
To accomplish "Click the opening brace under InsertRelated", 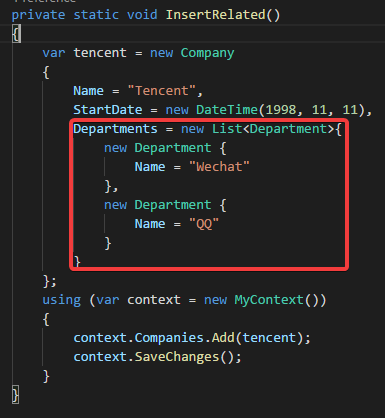I will [x=16, y=34].
